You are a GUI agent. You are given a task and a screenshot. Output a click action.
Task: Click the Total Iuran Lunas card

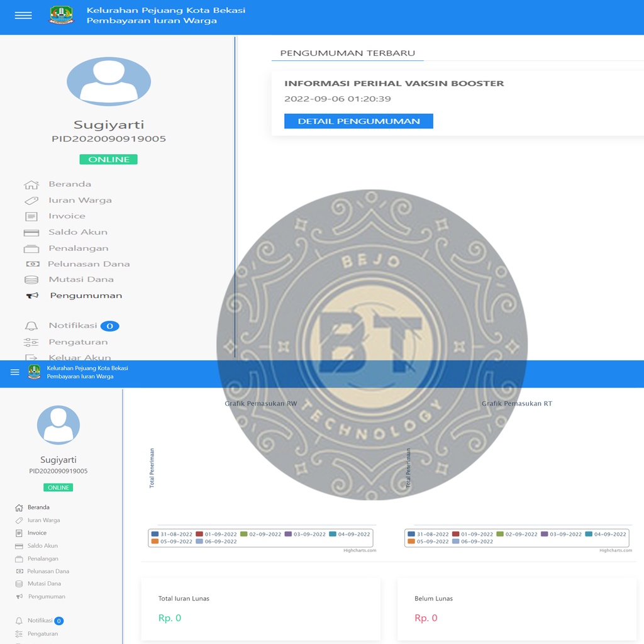[x=260, y=609]
